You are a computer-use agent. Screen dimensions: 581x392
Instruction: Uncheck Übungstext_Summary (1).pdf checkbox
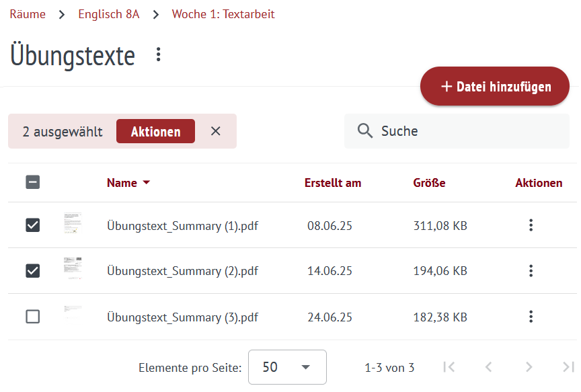pos(32,225)
